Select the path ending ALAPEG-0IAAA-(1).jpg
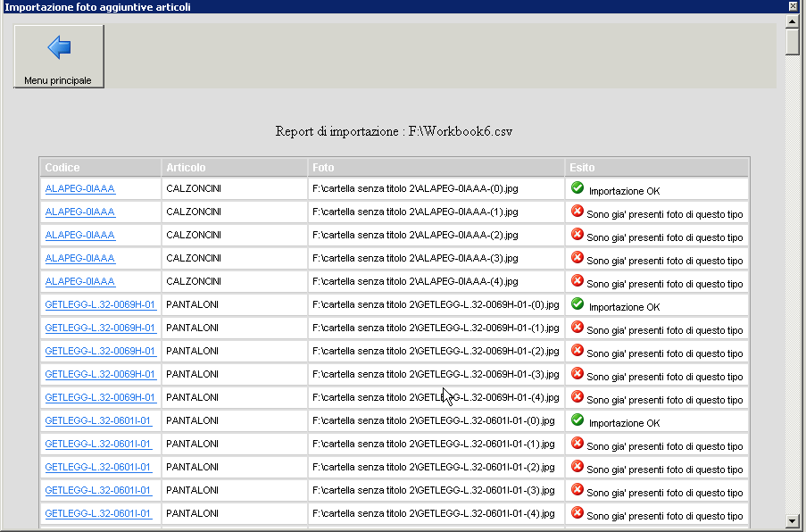The image size is (806, 532). pos(415,212)
